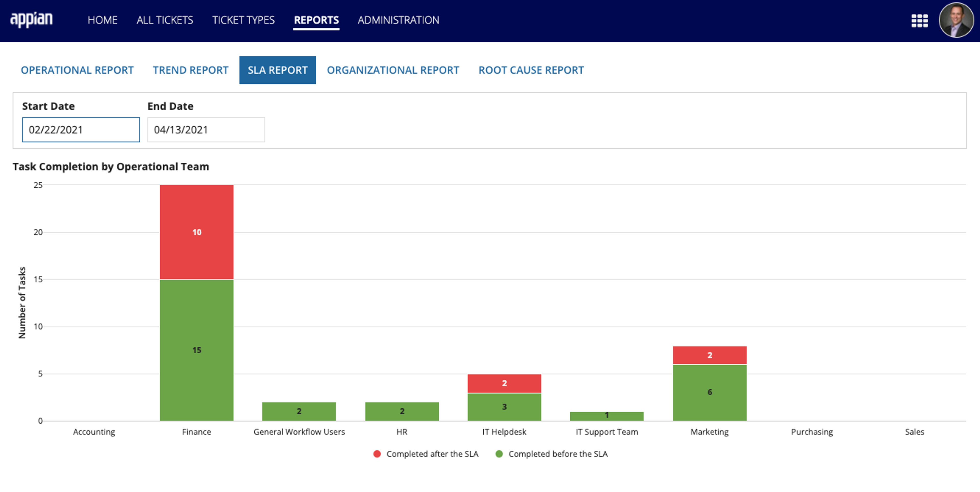
Task: Click the y-axis value 25
Action: point(38,185)
